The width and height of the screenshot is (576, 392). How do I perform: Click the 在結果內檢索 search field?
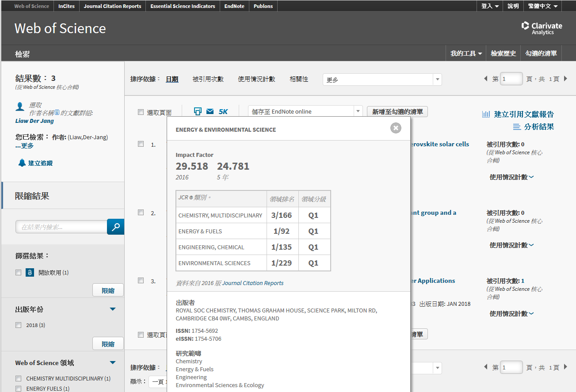click(x=61, y=227)
